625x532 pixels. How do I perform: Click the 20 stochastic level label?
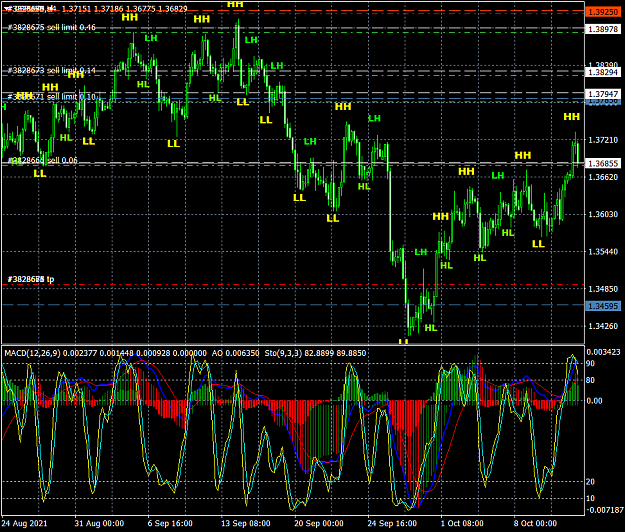click(590, 482)
